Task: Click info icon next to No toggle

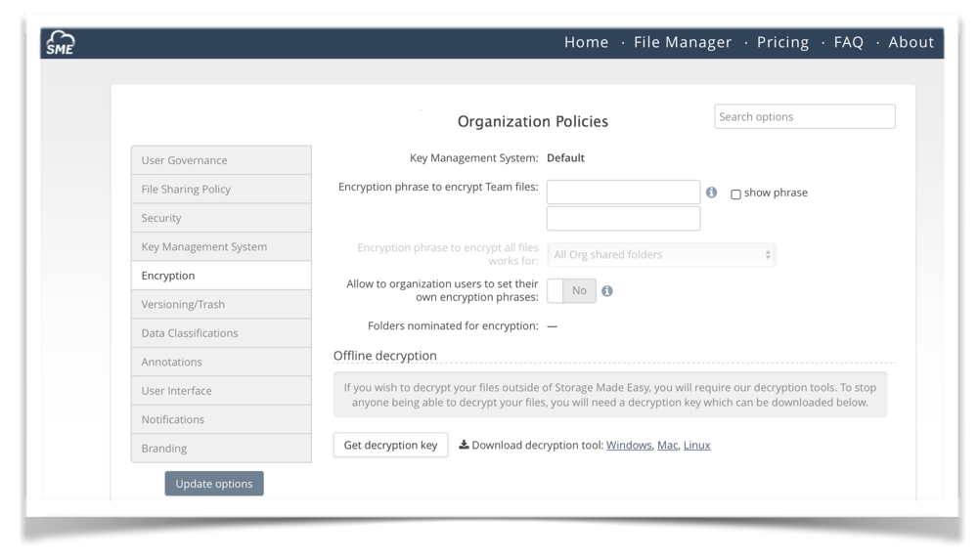Action: tap(607, 291)
